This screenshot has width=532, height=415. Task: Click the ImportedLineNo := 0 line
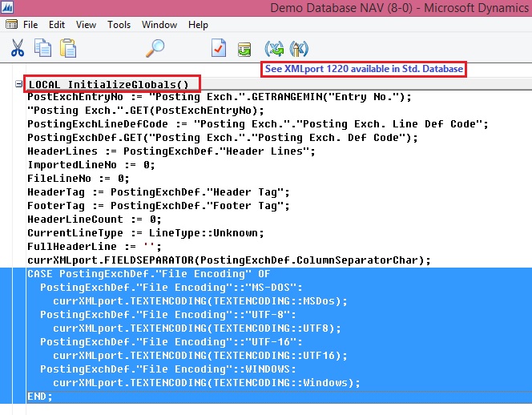click(x=91, y=165)
